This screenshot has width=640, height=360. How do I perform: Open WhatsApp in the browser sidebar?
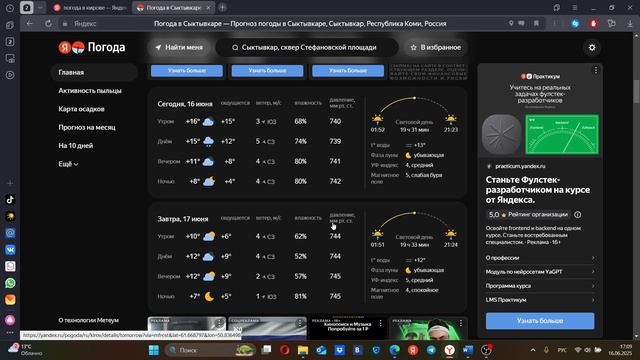pyautogui.click(x=10, y=283)
